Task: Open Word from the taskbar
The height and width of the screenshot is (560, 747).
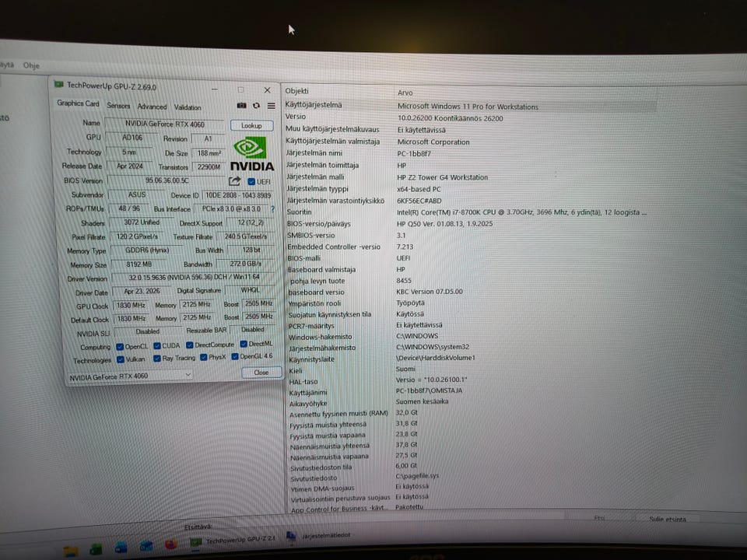Action: click(x=121, y=547)
